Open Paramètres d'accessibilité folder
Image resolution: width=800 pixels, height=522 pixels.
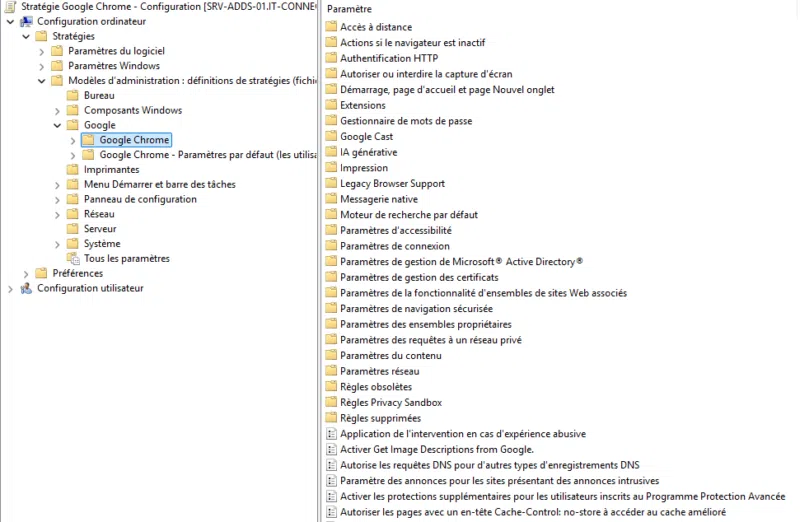(395, 231)
